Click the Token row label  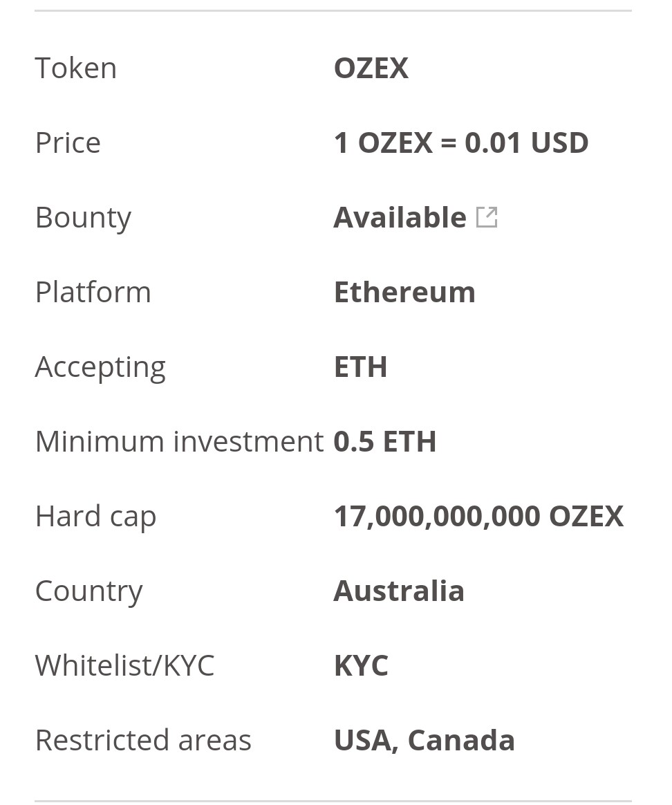click(x=76, y=68)
